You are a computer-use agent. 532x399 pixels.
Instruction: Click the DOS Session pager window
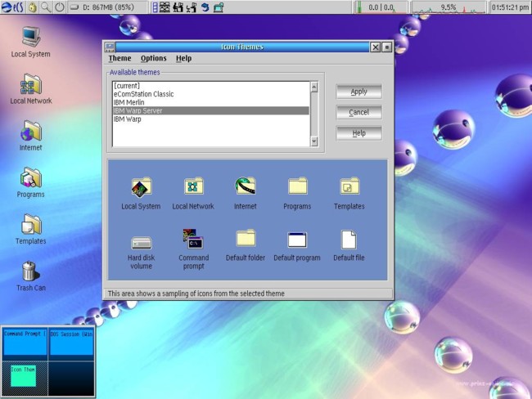coord(71,343)
